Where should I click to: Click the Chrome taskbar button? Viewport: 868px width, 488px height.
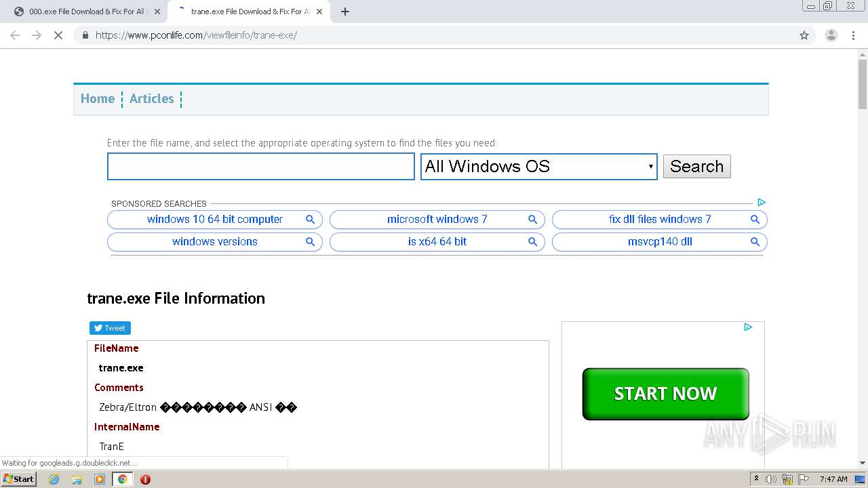coord(122,479)
